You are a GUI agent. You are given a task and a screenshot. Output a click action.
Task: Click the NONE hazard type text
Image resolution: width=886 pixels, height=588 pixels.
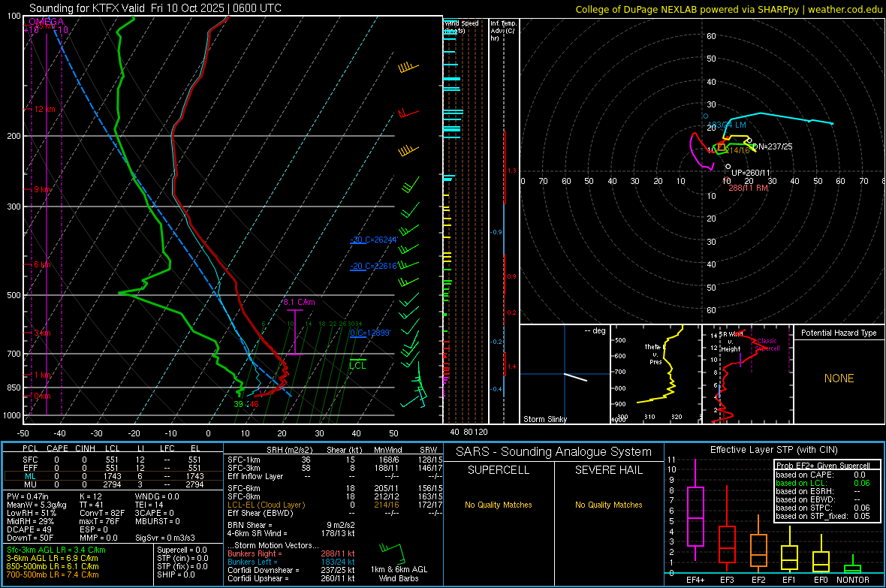[x=839, y=378]
